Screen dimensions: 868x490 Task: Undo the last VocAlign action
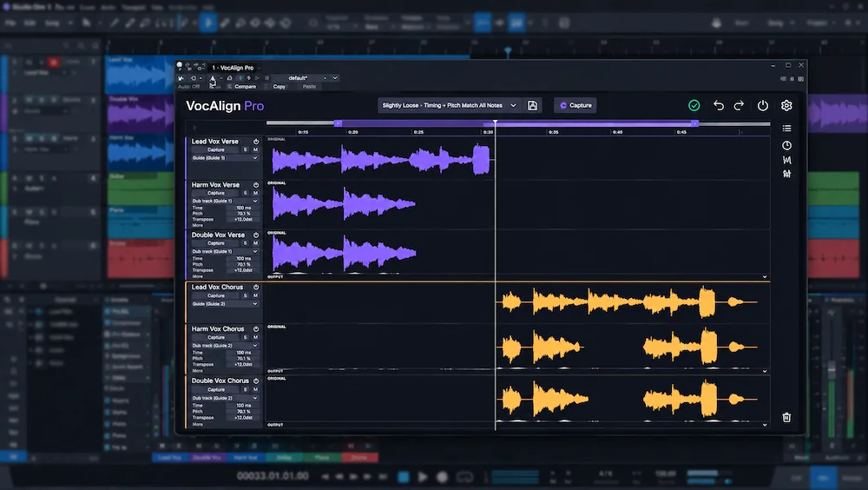point(719,105)
